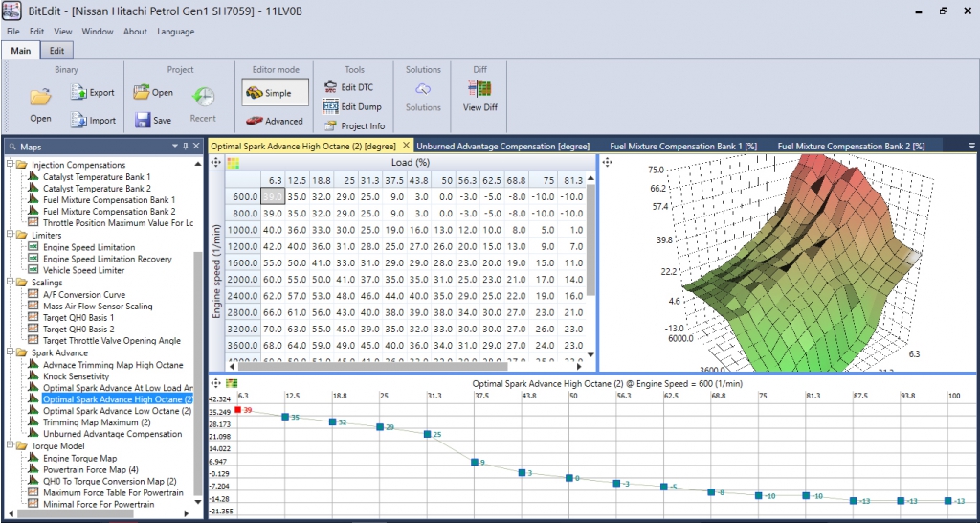Click the graph point labeled 9
980x523 pixels.
[x=475, y=463]
